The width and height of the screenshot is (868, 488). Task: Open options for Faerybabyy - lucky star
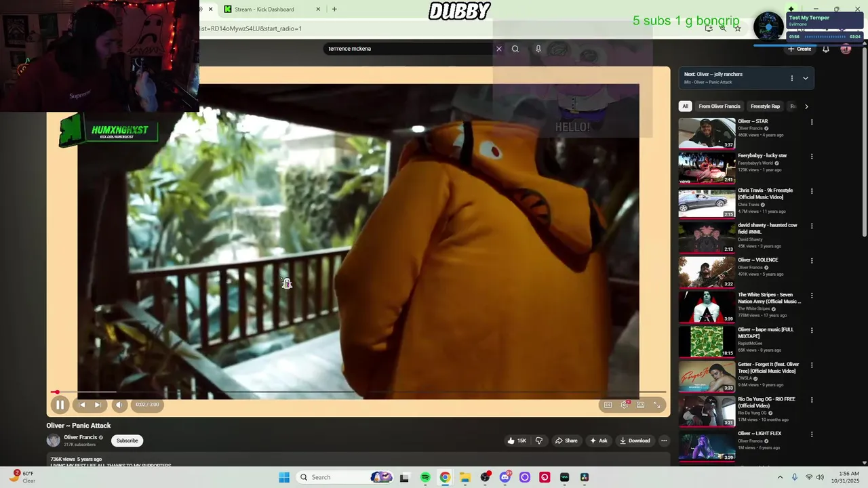[x=812, y=157]
